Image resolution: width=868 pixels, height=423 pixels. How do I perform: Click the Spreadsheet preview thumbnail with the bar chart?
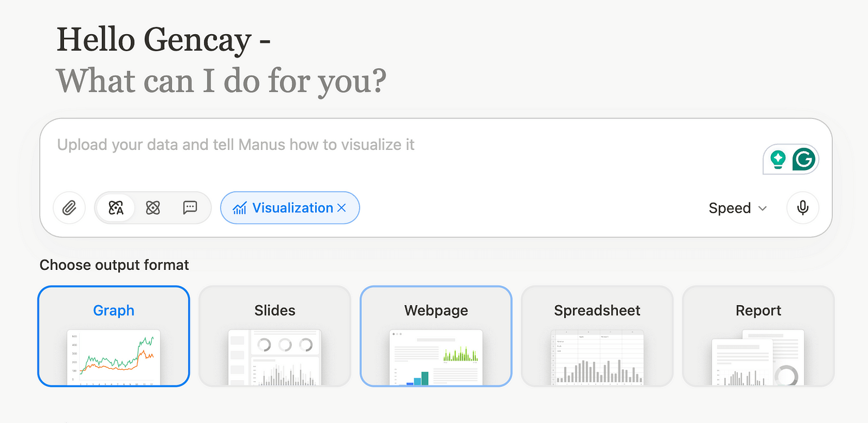(597, 357)
